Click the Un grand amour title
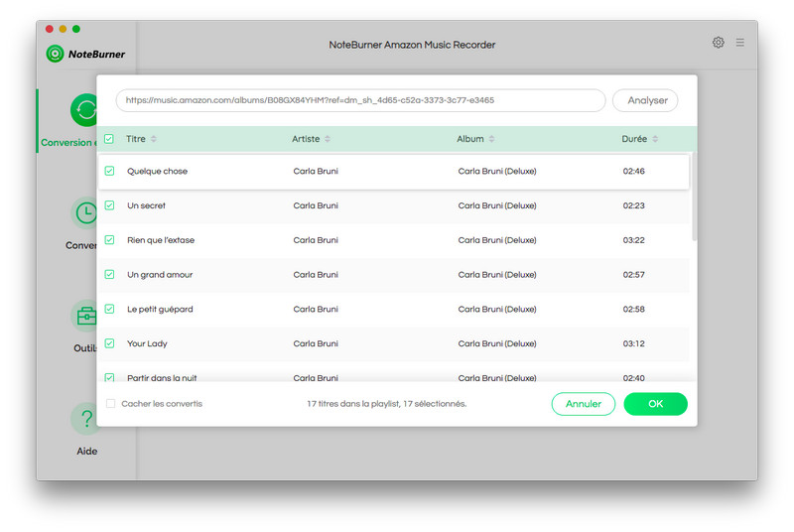794x532 pixels. (160, 274)
